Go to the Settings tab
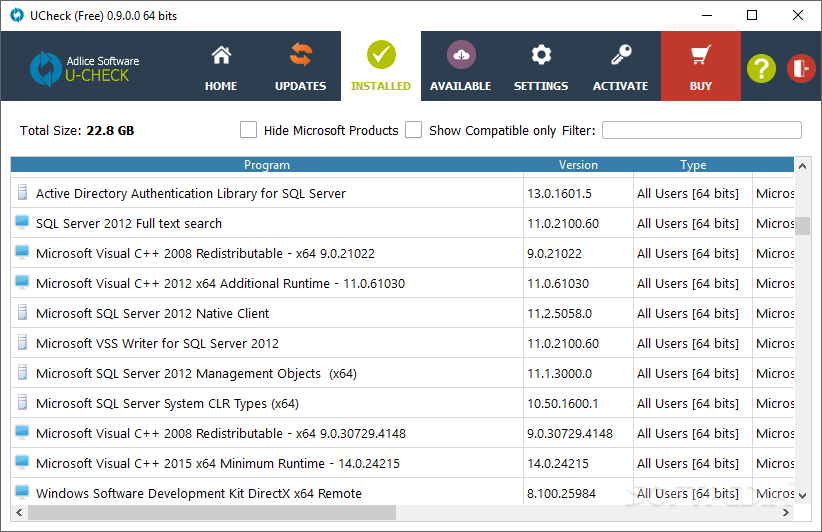Viewport: 822px width, 532px height. [540, 66]
